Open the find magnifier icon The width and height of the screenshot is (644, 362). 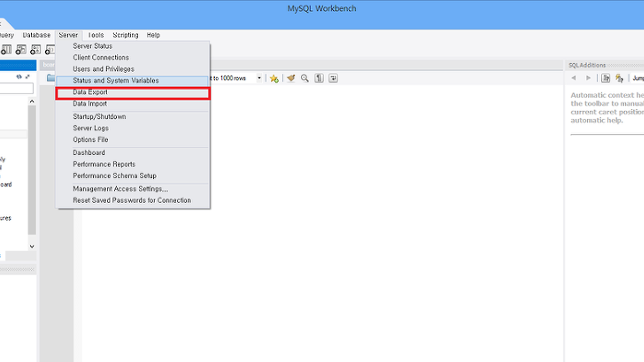(x=304, y=78)
